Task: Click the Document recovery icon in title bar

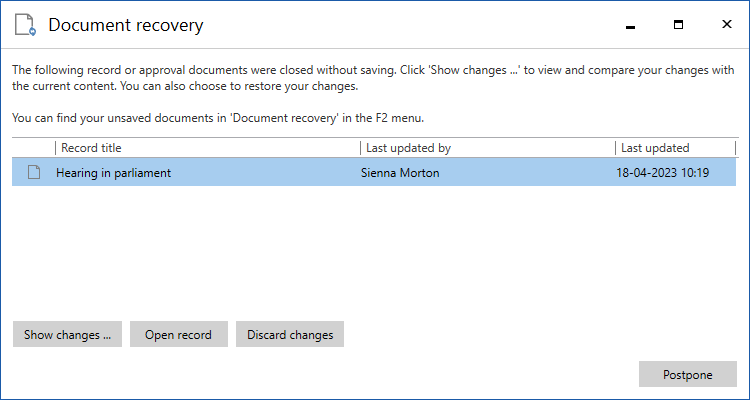Action: (x=25, y=25)
